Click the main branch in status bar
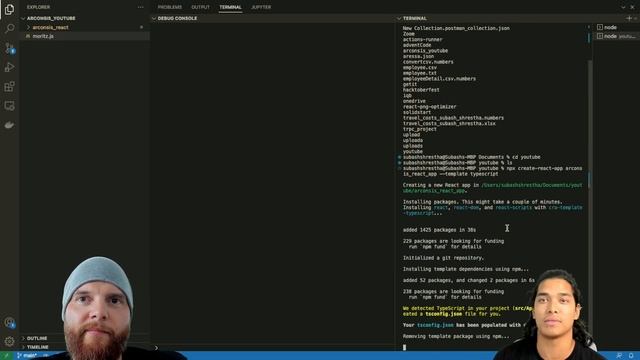The height and width of the screenshot is (360, 640). (27, 356)
